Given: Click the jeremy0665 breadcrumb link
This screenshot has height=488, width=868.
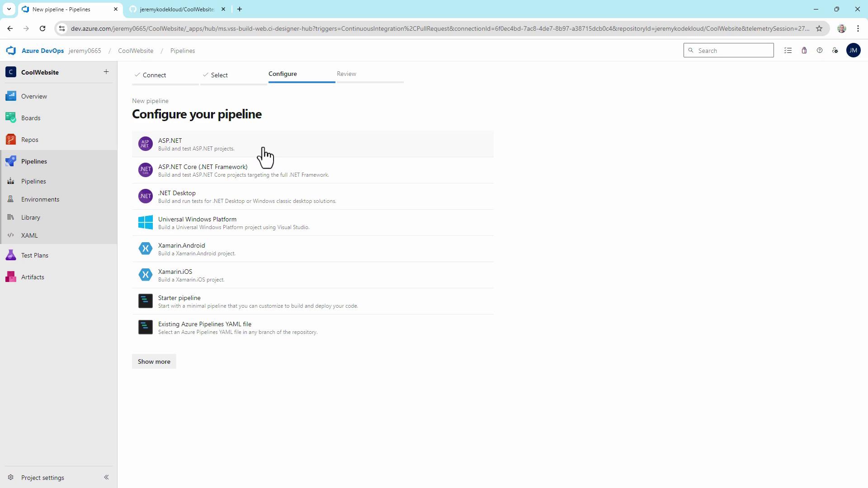Looking at the screenshot, I should pos(85,51).
